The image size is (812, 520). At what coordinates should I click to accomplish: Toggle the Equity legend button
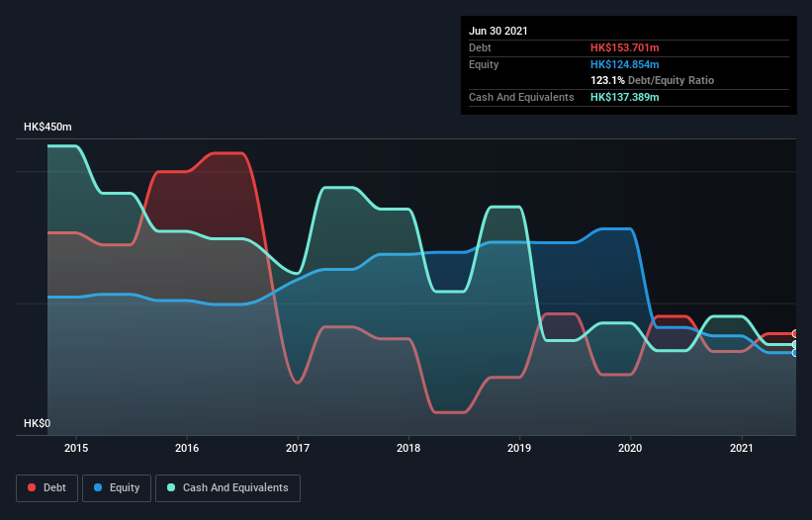[117, 488]
